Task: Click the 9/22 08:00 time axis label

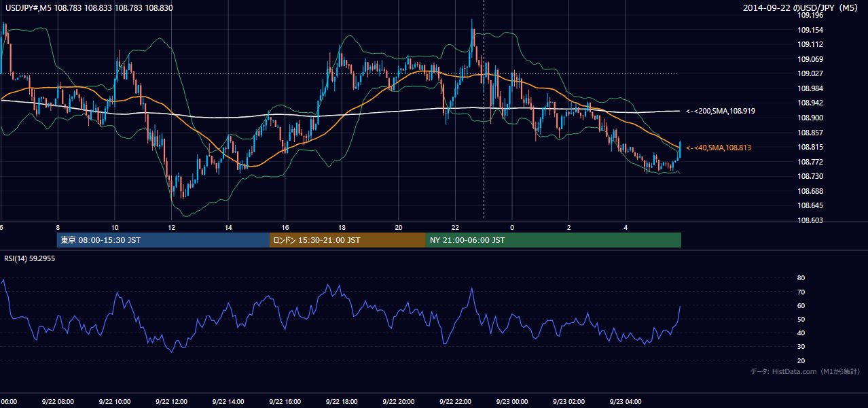Action: (58, 401)
